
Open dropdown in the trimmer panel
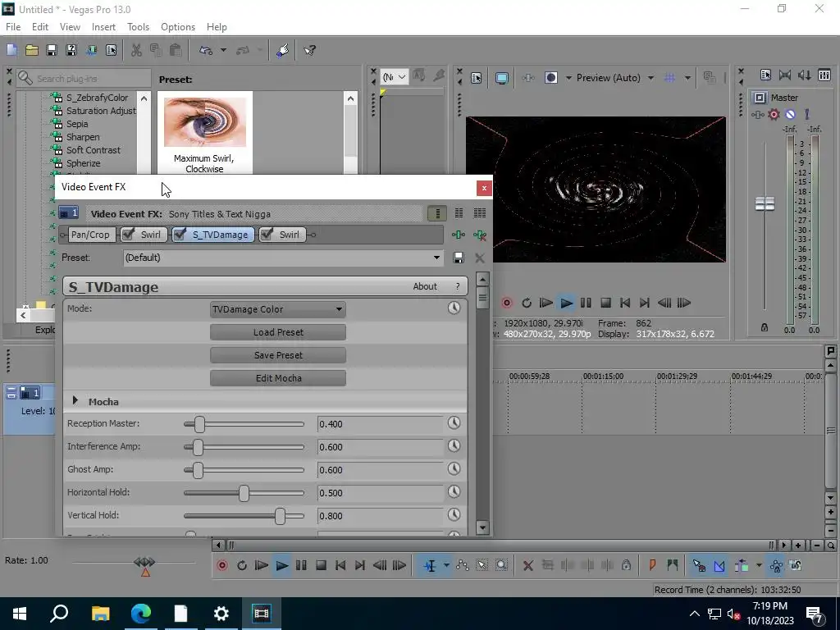(395, 77)
